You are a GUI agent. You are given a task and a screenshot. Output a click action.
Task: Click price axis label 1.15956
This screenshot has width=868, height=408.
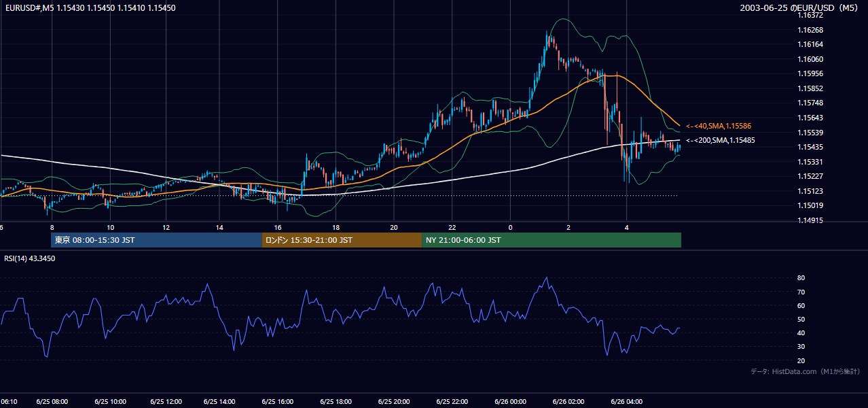point(811,73)
